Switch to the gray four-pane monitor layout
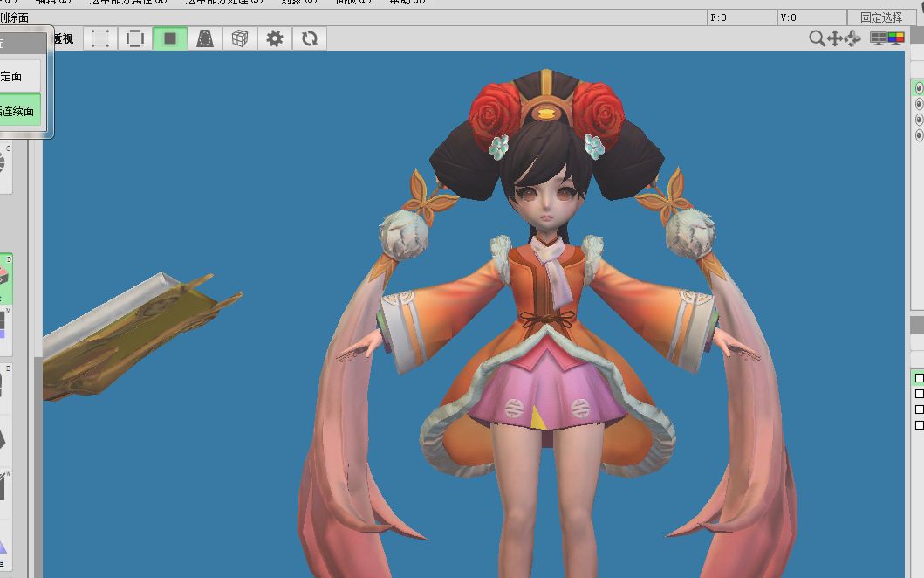The height and width of the screenshot is (578, 924). (878, 39)
